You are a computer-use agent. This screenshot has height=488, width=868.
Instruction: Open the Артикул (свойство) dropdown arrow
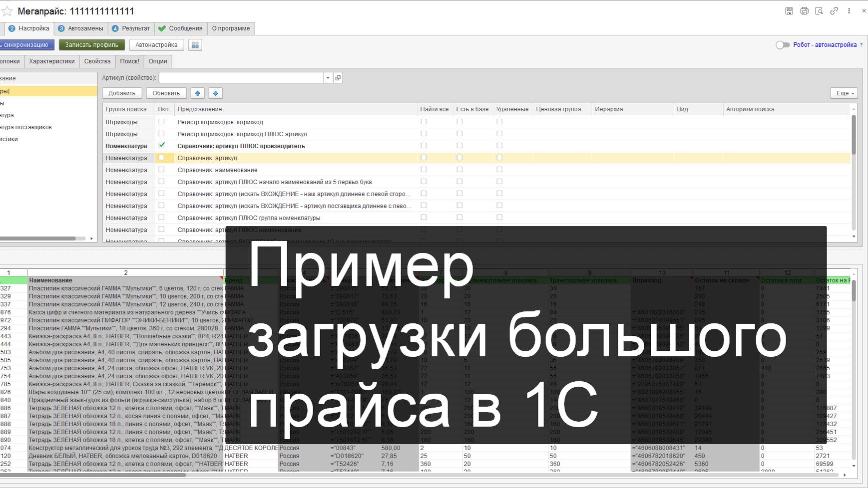point(328,78)
